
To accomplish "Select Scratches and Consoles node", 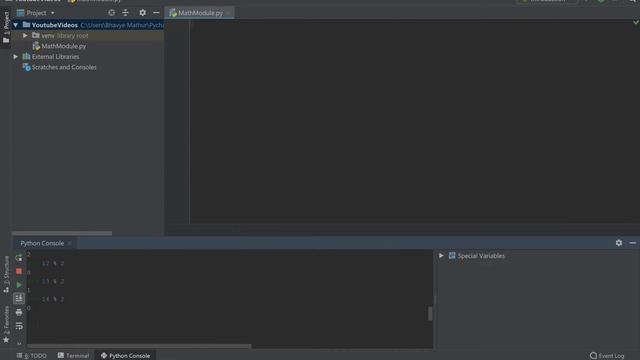I will coord(64,67).
